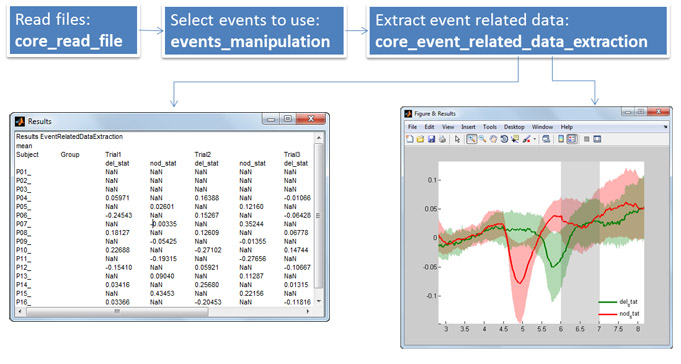Click the core_read_file box
Image resolution: width=681 pixels, height=364 pixels.
[73, 30]
